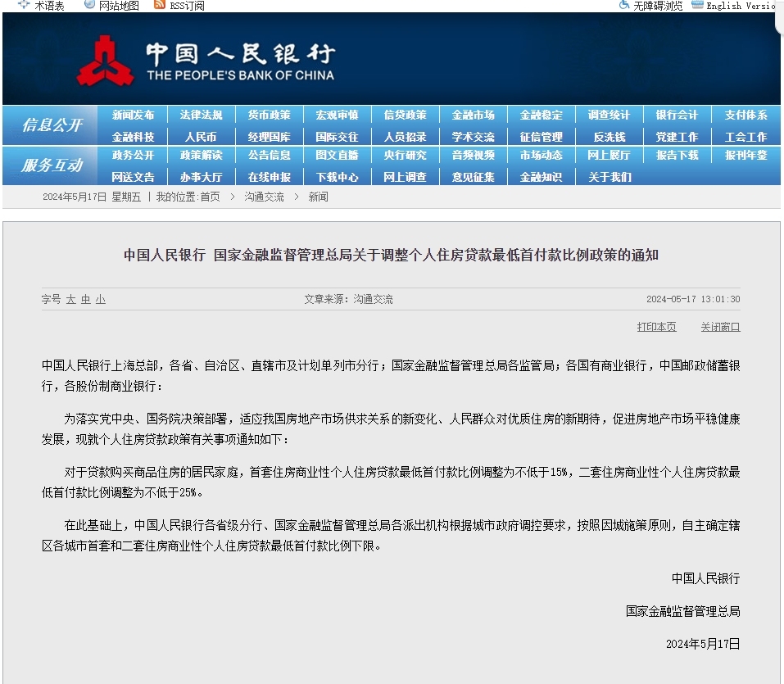Open 政务公开 service link
Screen dimensions: 784x684
[133, 155]
